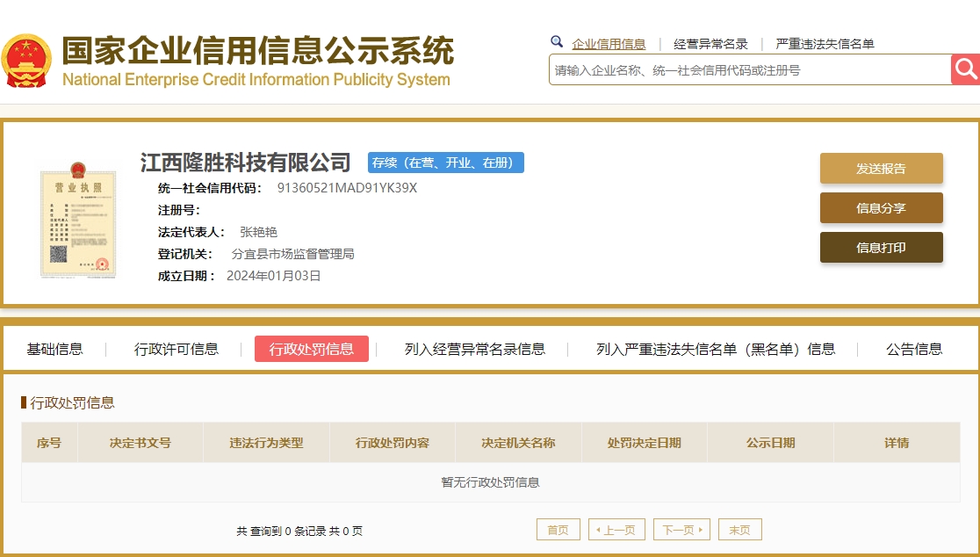Click the 下一页 pagination button
The image size is (980, 557).
tap(681, 530)
